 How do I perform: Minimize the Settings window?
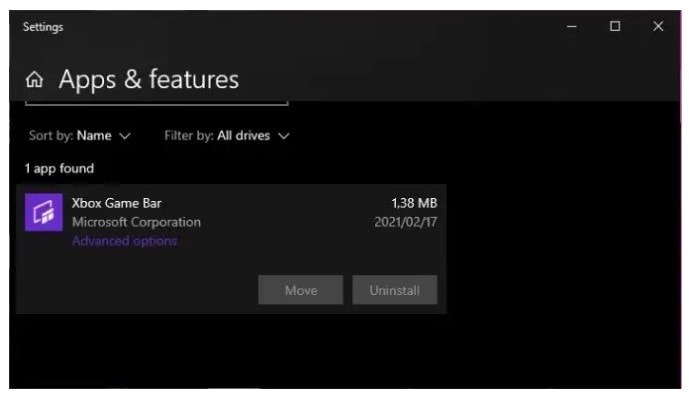tap(572, 26)
